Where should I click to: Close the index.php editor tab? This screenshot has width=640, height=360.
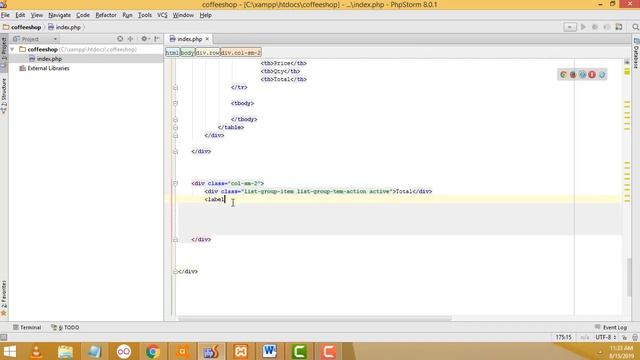[207, 39]
